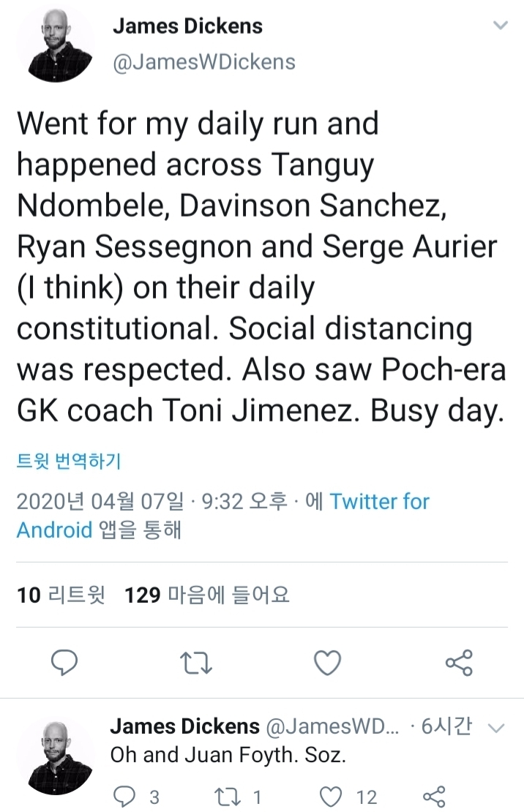View the 129 마음에 들어요 likes list
This screenshot has height=812, width=524.
point(207,595)
